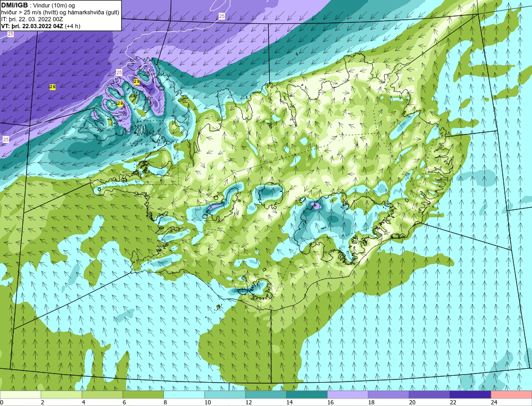Image resolution: width=532 pixels, height=406 pixels.
Task: Click the legend scale number 16
Action: point(330,402)
